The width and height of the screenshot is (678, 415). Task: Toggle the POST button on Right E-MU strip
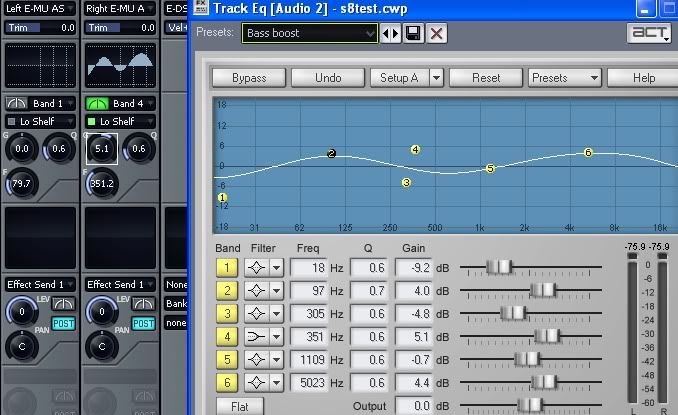tap(144, 324)
